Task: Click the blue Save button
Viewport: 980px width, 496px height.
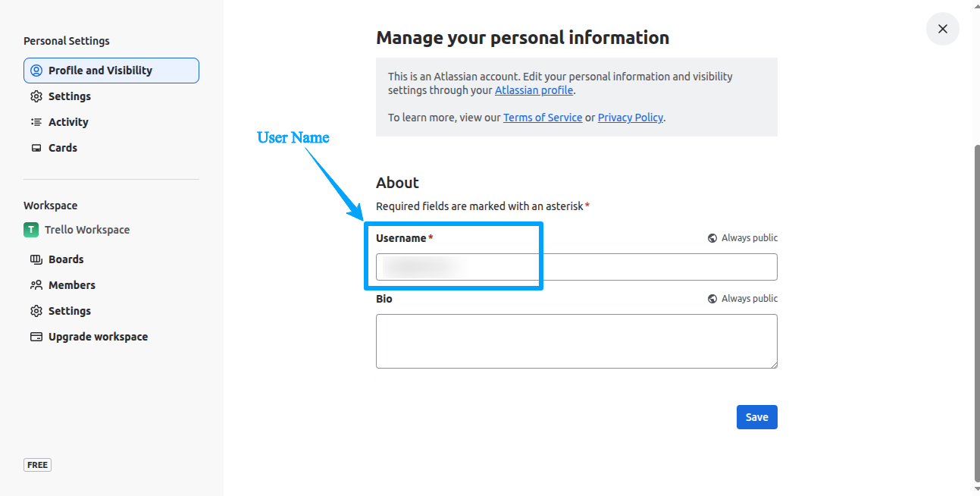Action: (757, 417)
